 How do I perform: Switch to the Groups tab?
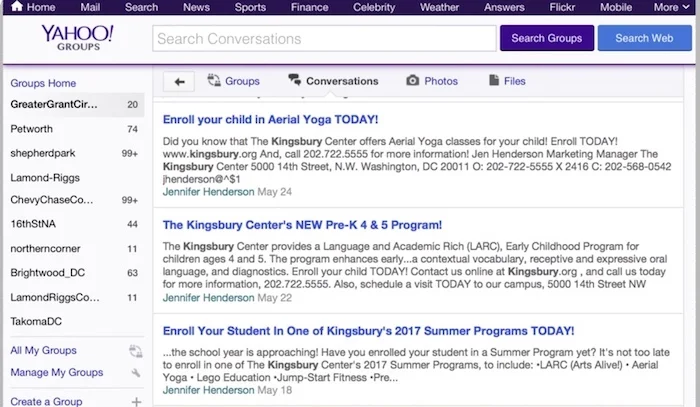[233, 81]
